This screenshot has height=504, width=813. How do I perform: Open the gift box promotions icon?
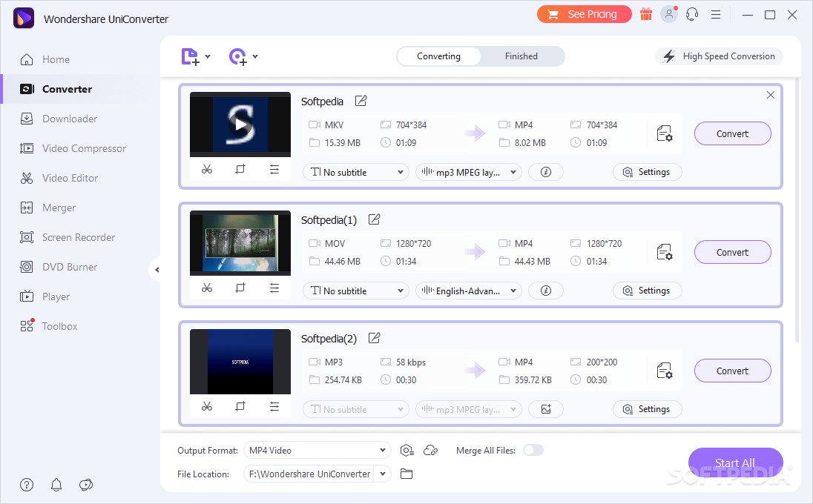(645, 15)
